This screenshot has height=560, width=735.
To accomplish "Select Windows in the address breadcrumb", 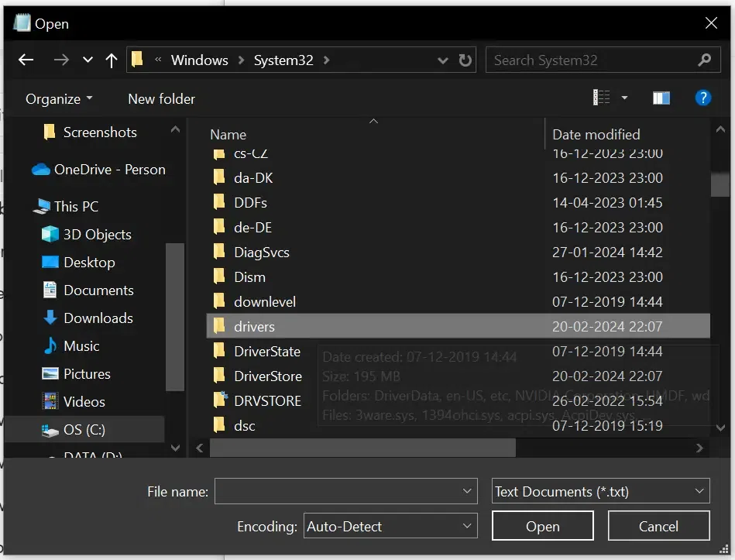I will (x=199, y=60).
